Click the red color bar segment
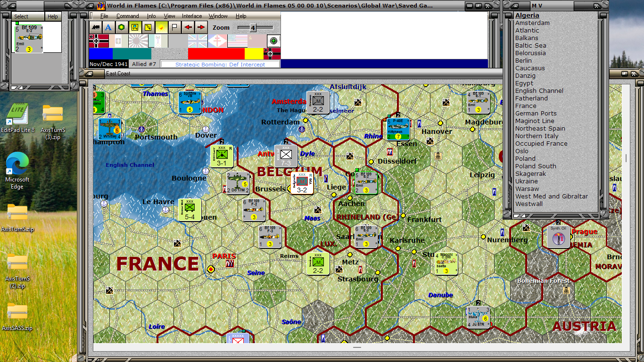 [216, 53]
